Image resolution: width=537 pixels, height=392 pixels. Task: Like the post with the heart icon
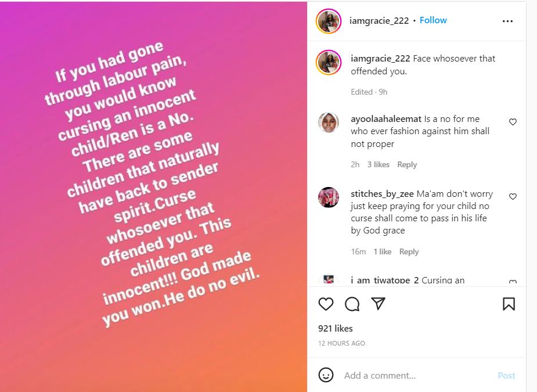326,304
